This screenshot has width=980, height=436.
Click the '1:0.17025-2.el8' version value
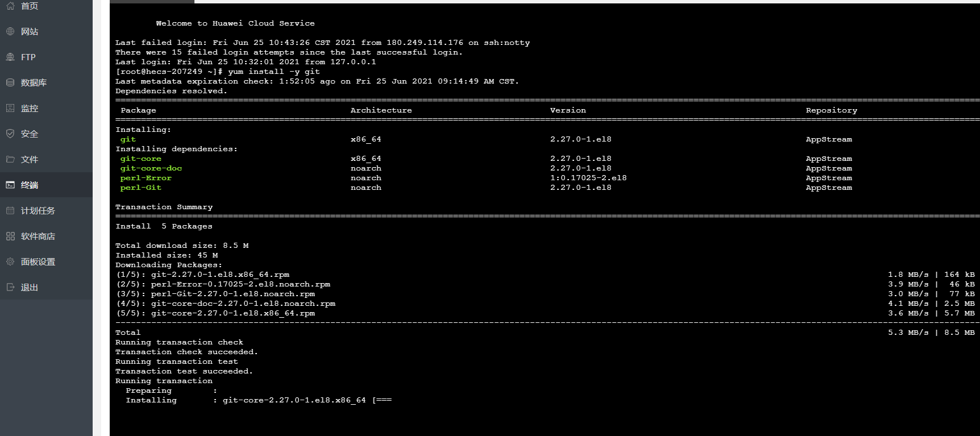pyautogui.click(x=588, y=178)
